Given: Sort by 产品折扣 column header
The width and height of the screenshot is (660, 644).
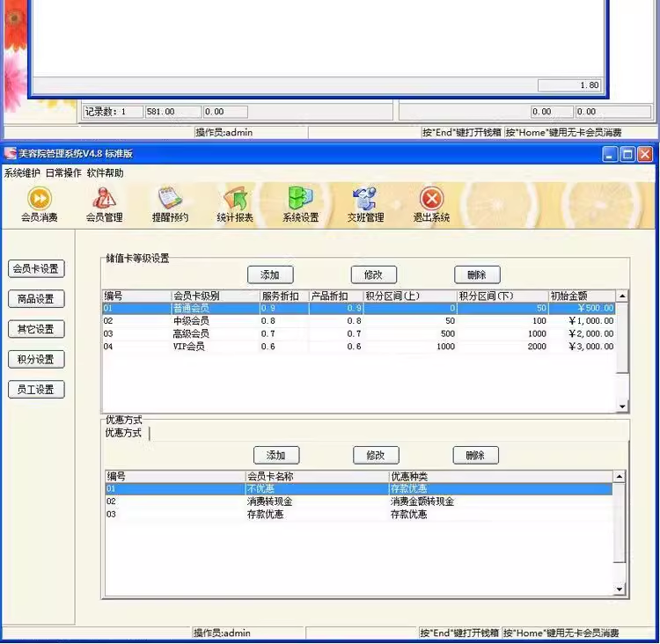Looking at the screenshot, I should pos(336,296).
